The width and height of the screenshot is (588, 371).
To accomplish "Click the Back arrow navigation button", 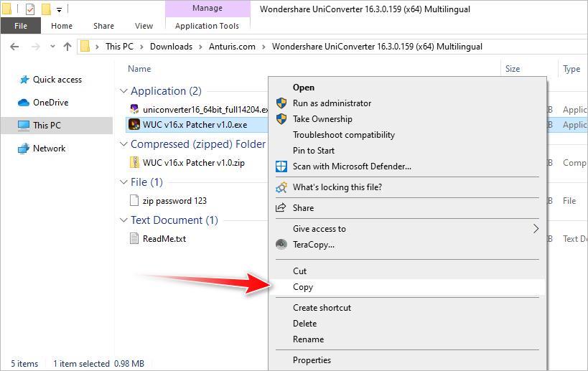I will pyautogui.click(x=14, y=47).
